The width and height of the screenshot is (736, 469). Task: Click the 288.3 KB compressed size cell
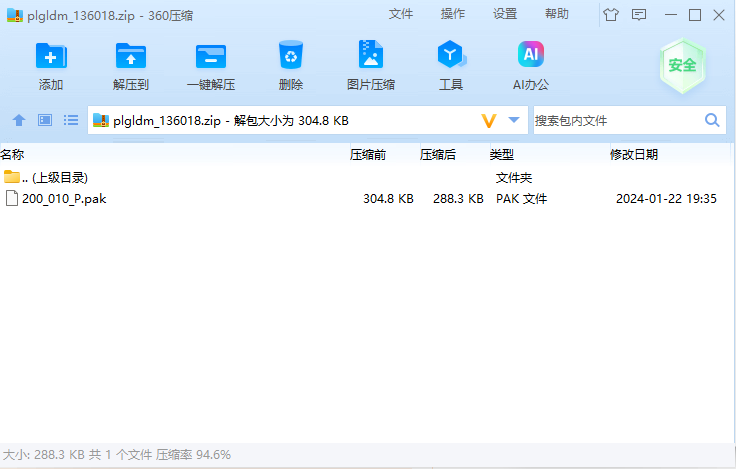pyautogui.click(x=458, y=199)
